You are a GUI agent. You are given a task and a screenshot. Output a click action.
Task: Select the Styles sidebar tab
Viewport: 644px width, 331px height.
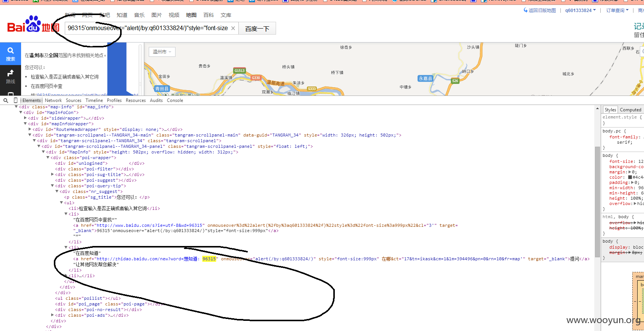click(x=610, y=110)
